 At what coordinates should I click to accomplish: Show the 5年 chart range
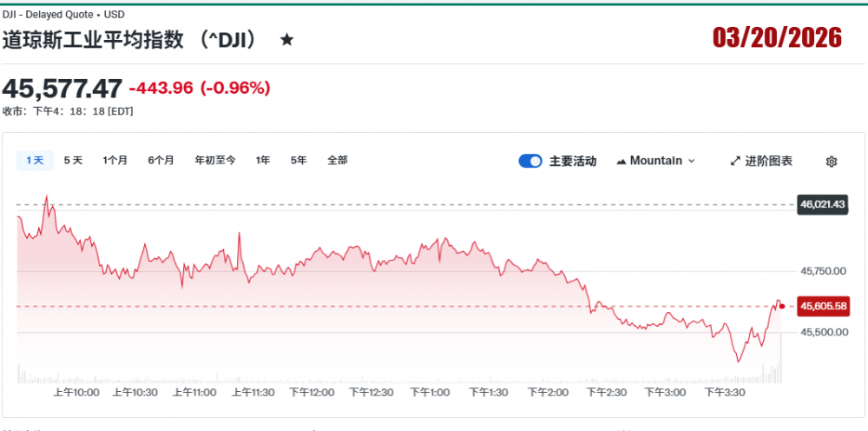click(x=299, y=160)
